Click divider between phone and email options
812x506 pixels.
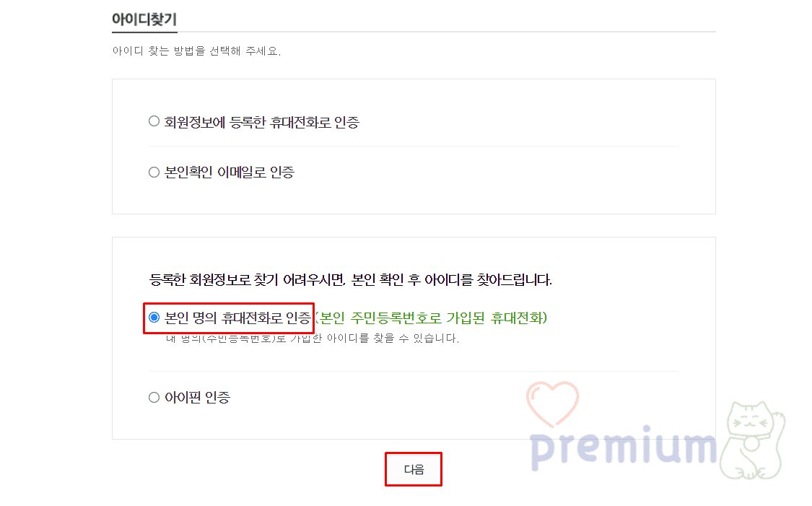pyautogui.click(x=414, y=146)
